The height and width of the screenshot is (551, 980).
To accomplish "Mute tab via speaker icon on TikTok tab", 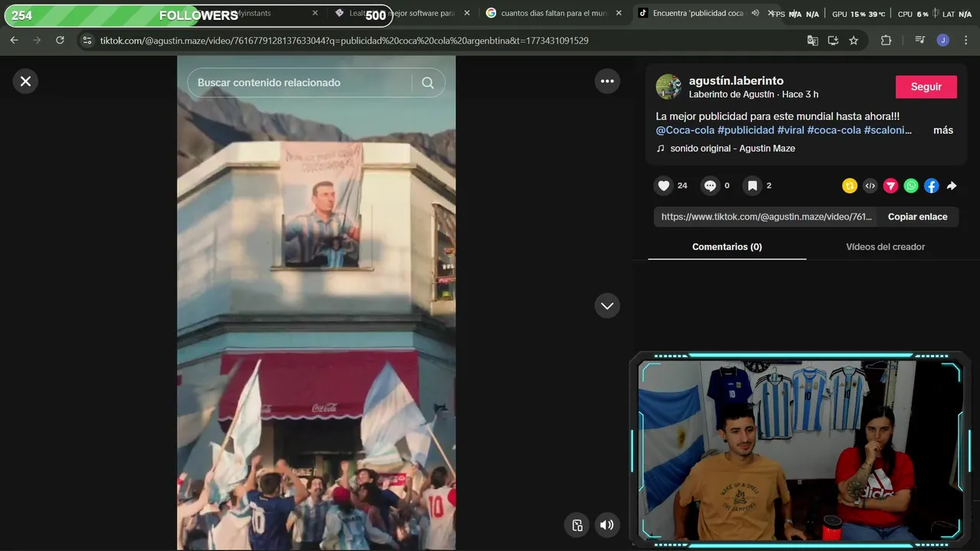I will click(755, 13).
